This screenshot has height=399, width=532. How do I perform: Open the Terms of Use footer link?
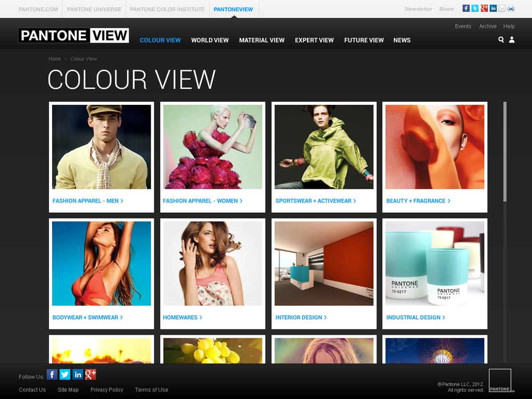151,390
